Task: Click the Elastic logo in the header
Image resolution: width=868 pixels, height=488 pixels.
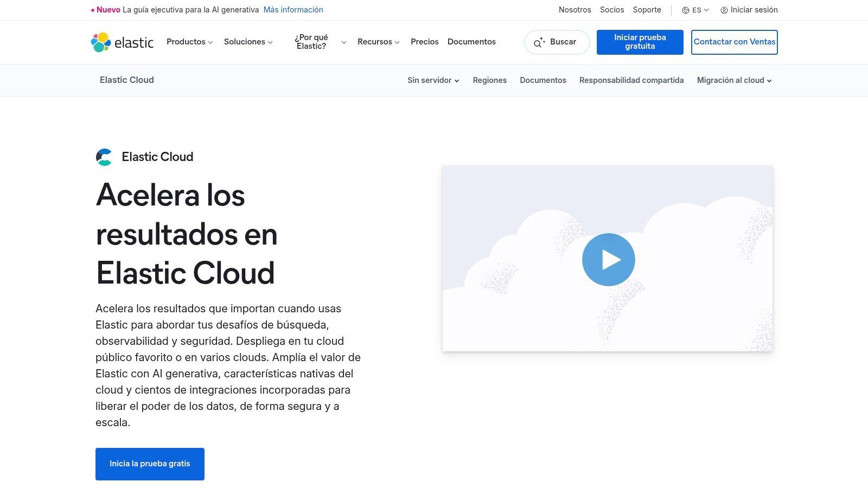Action: coord(122,42)
